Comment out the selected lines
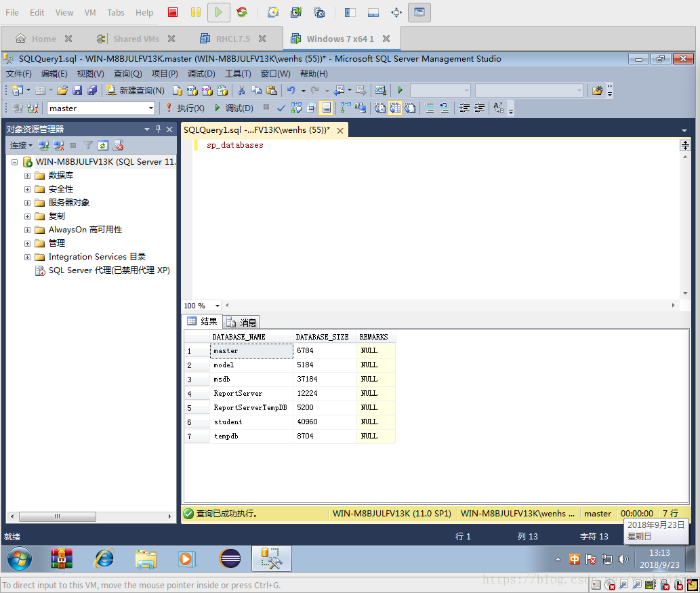 tap(430, 108)
